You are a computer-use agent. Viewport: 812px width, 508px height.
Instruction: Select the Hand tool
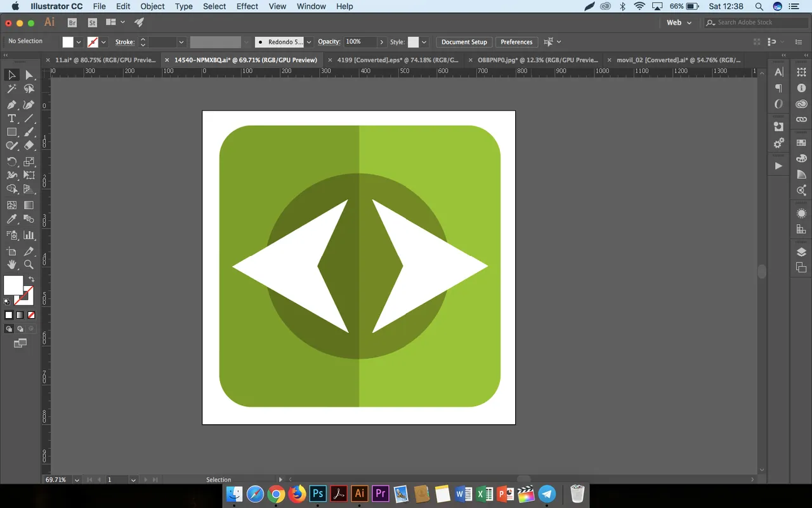[11, 265]
